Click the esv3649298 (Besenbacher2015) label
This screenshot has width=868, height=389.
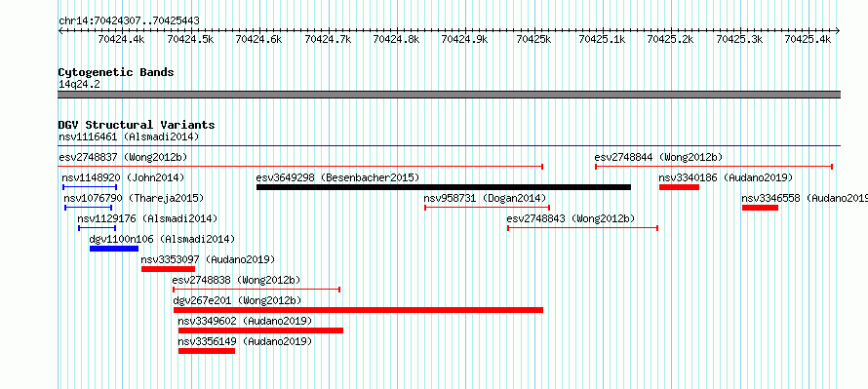(337, 177)
